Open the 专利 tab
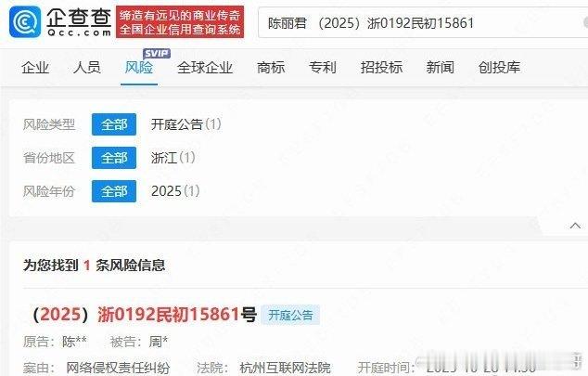588x376 pixels. click(323, 68)
